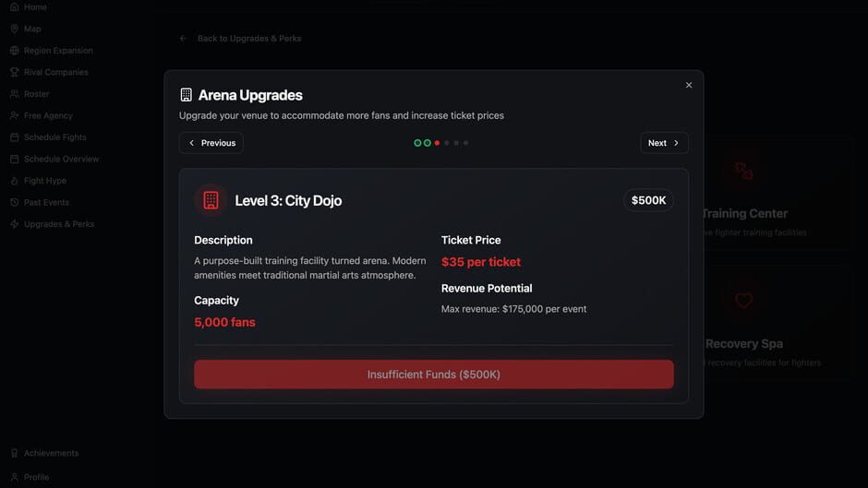Open Region Expansion menu item

coord(57,51)
